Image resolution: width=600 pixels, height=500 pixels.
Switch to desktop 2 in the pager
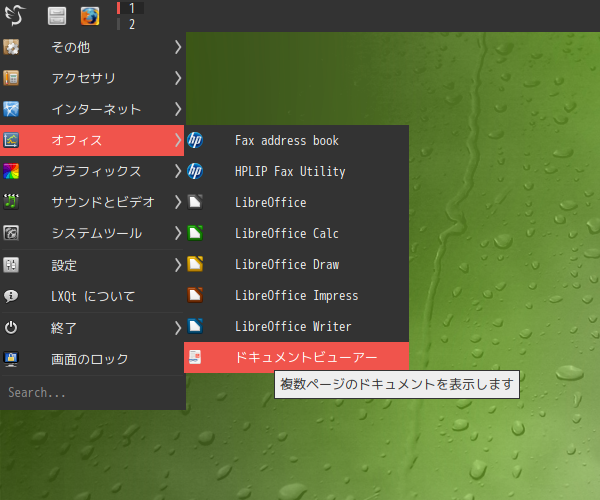pos(130,24)
